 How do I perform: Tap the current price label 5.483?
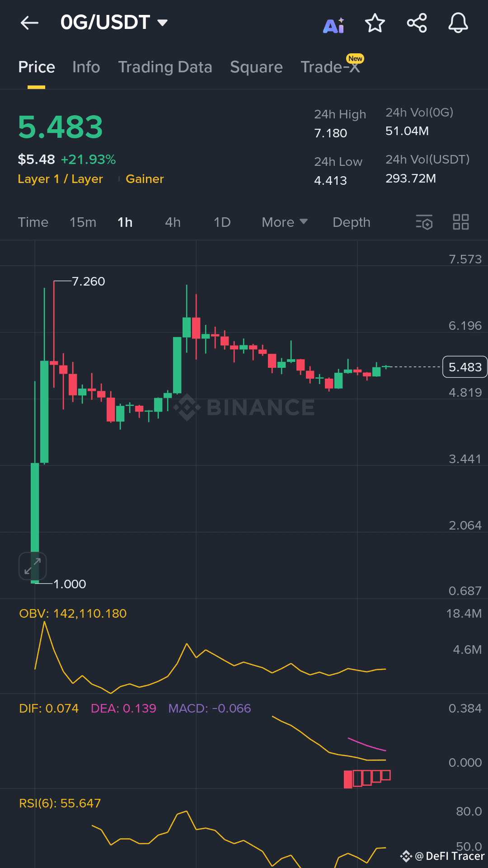point(465,367)
